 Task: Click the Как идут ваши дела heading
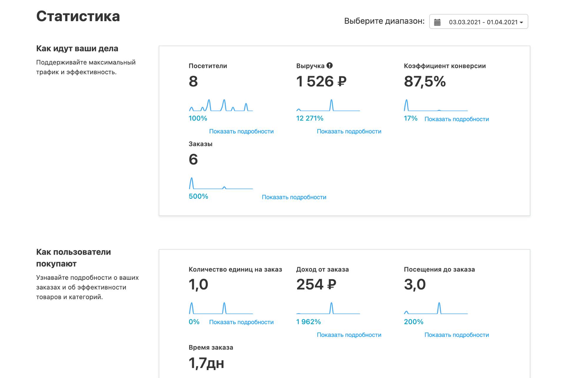[x=77, y=48]
